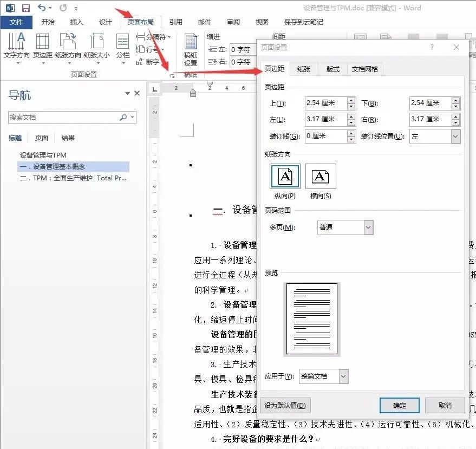The width and height of the screenshot is (476, 449).
Task: Click Set As Default (设为默认值) button
Action: (285, 405)
